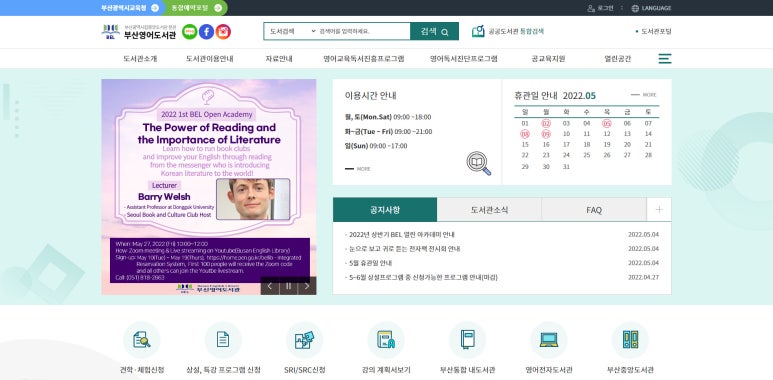The image size is (773, 380).
Task: Select the 공지사항 tab
Action: pyautogui.click(x=385, y=209)
